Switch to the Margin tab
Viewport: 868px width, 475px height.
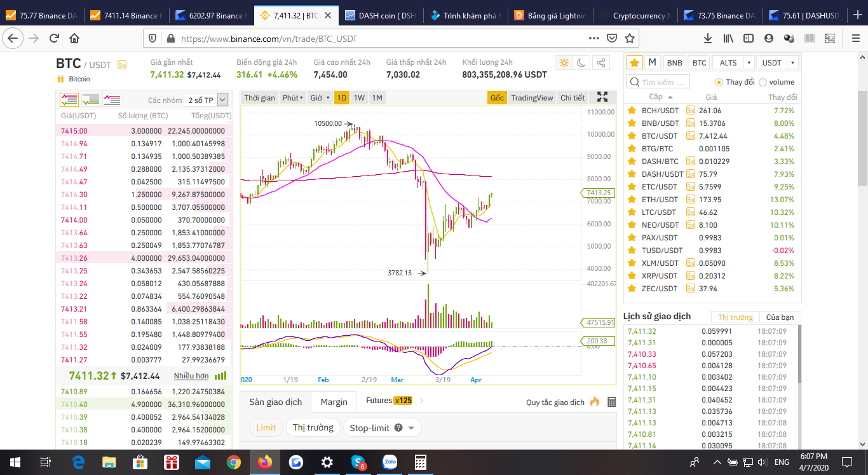pyautogui.click(x=334, y=402)
